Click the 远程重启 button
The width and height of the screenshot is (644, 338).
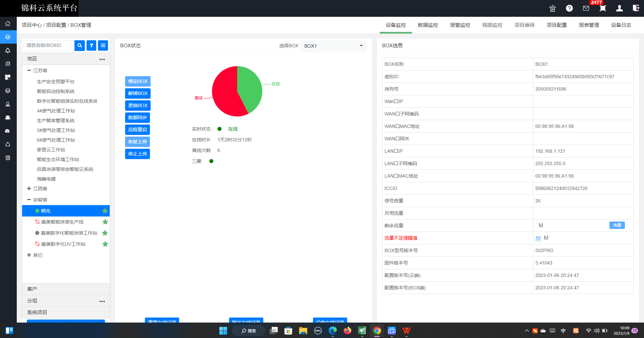(x=138, y=130)
